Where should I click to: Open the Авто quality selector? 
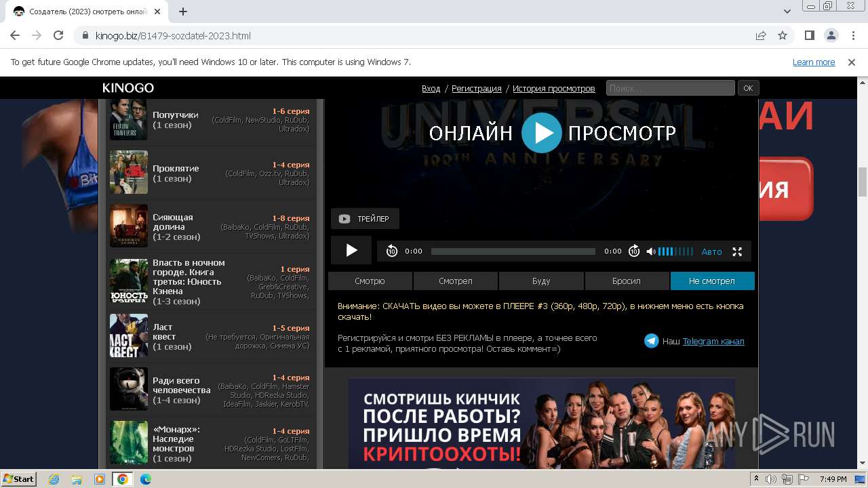[711, 251]
